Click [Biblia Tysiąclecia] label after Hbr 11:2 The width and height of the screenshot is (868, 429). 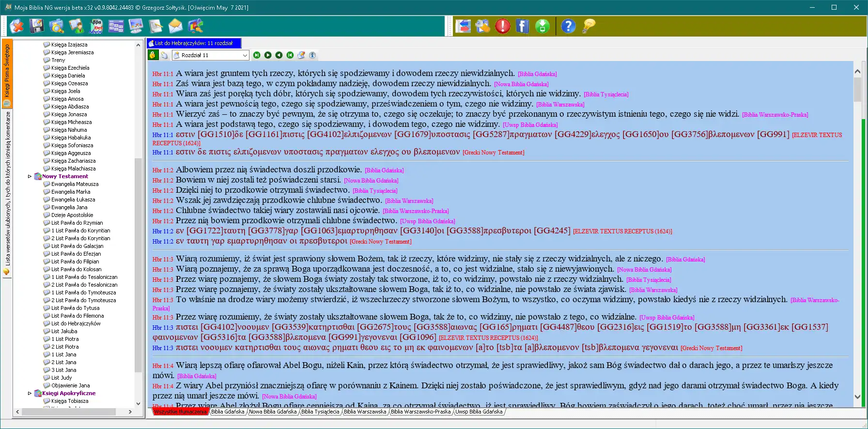tap(375, 191)
